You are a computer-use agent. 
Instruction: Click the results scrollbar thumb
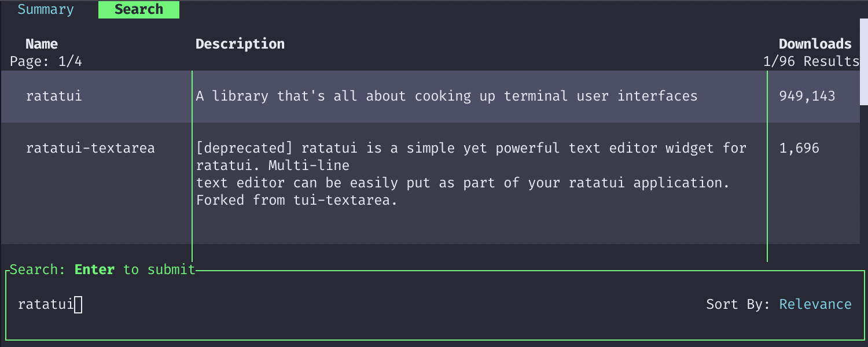coord(863,62)
